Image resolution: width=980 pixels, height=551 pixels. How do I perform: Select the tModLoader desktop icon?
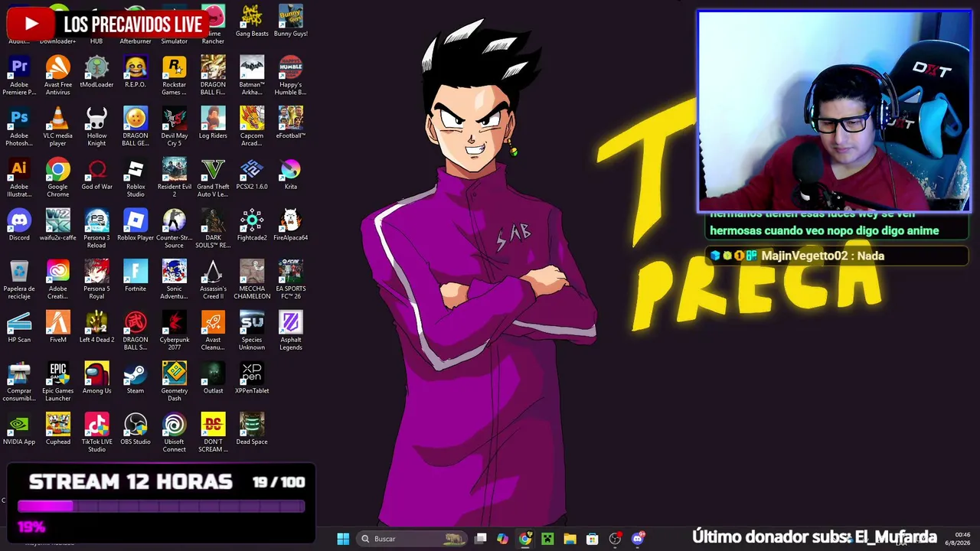pyautogui.click(x=96, y=71)
